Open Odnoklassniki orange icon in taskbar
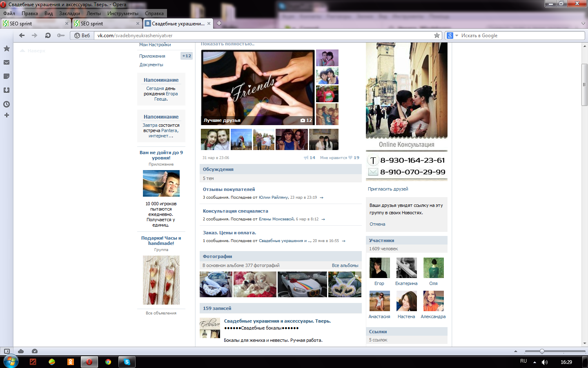 [x=71, y=362]
